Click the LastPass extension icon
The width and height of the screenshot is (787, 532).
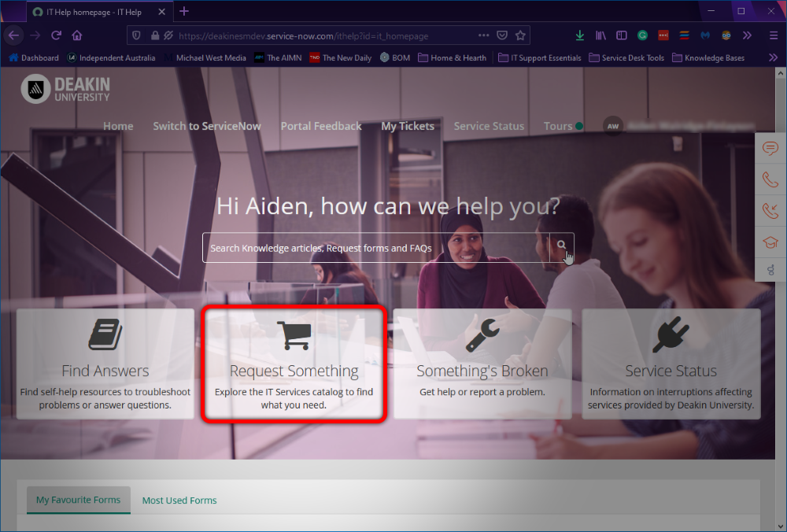[663, 35]
